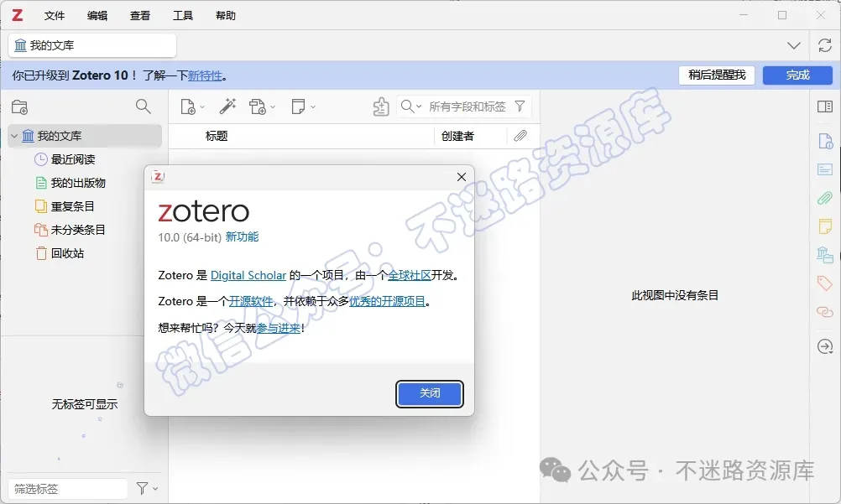841x504 pixels.
Task: Open the orange tags side panel icon
Action: click(x=825, y=283)
